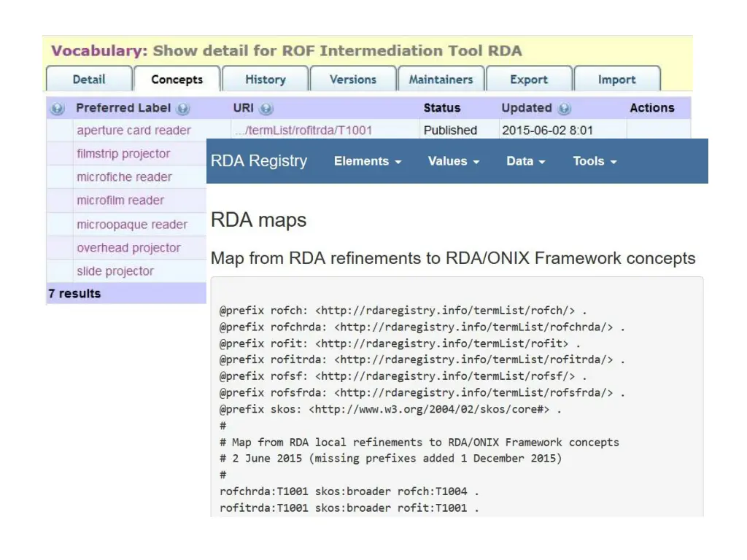Click the @prefix rofitrda: line

[422, 359]
